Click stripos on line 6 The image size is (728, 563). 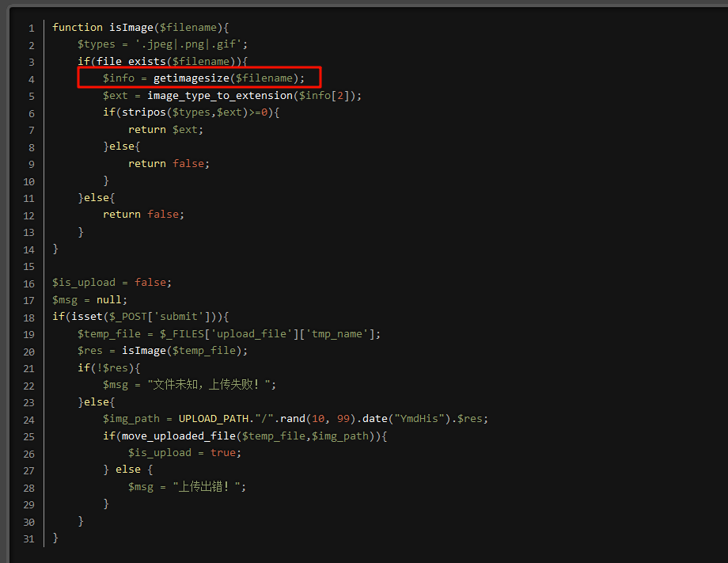[143, 112]
